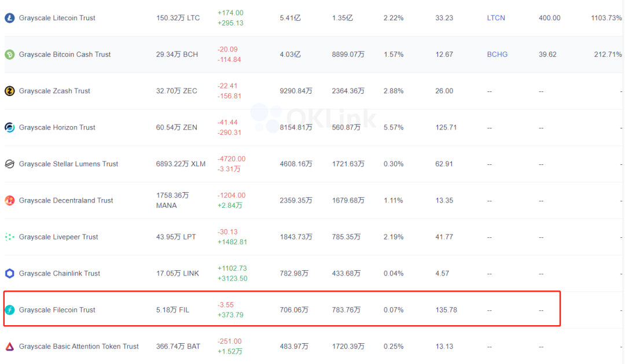
Task: Select Grayscale Decentraland Trust name
Action: tap(66, 201)
